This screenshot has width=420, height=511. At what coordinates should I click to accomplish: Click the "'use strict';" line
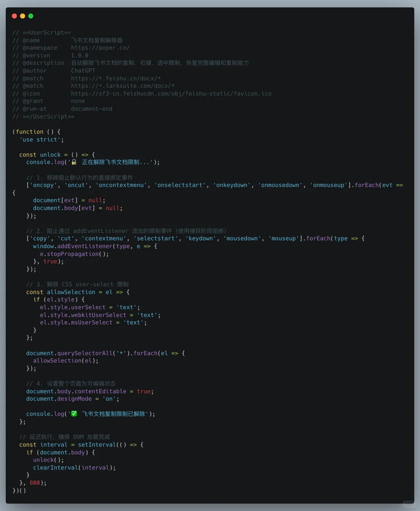(42, 140)
